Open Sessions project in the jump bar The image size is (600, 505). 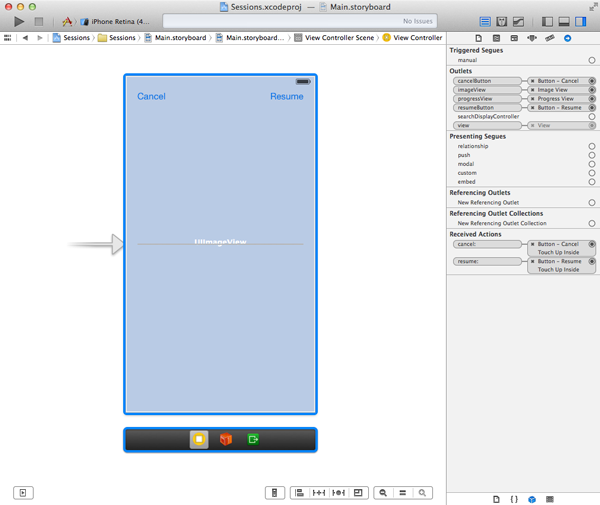tap(71, 38)
